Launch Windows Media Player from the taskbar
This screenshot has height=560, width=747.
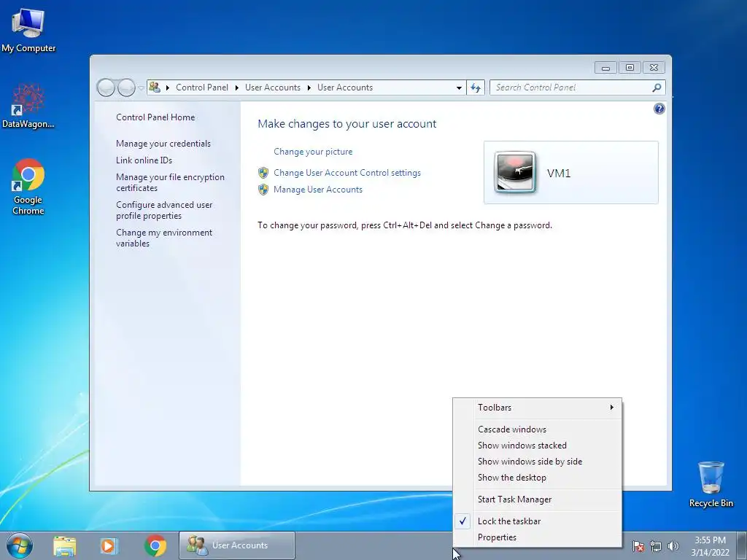[x=109, y=545]
